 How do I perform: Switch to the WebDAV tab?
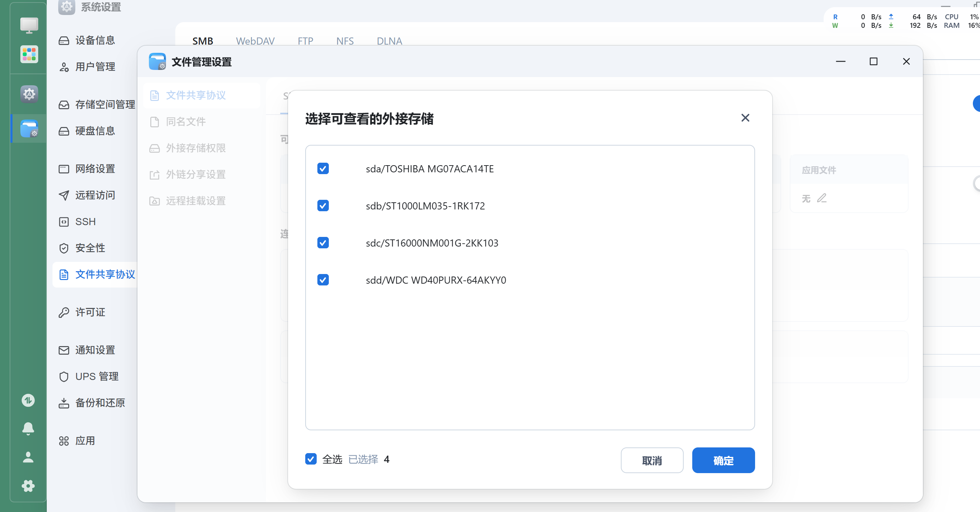255,41
